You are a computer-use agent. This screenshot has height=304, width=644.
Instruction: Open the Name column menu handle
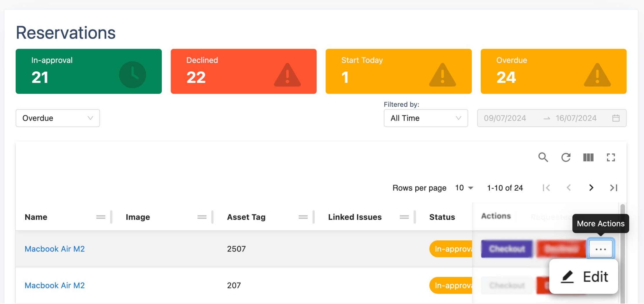pos(101,217)
